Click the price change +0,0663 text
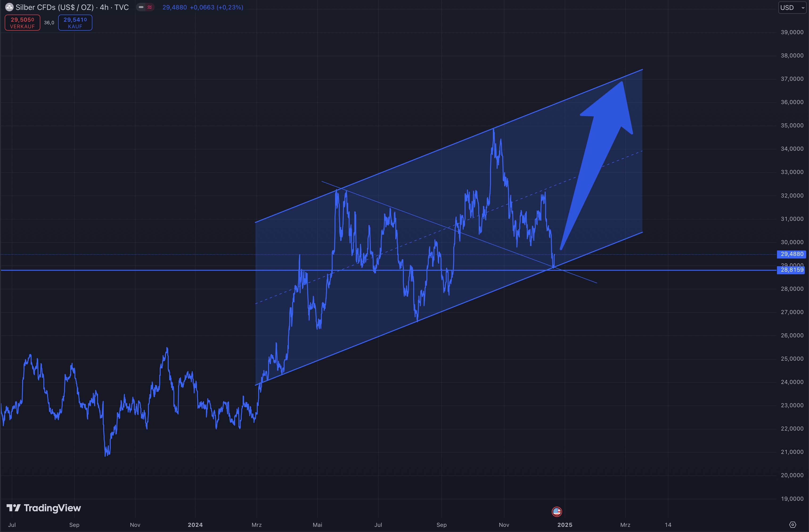 click(202, 7)
